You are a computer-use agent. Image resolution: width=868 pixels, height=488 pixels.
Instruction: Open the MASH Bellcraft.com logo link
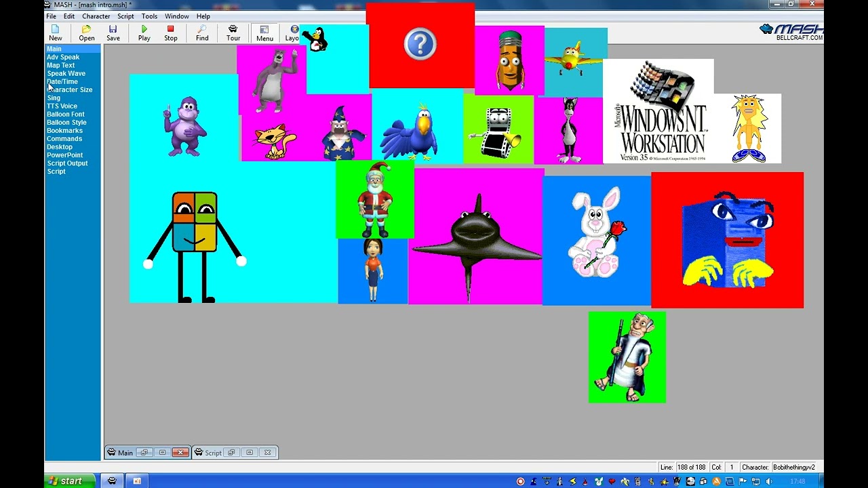(x=791, y=32)
